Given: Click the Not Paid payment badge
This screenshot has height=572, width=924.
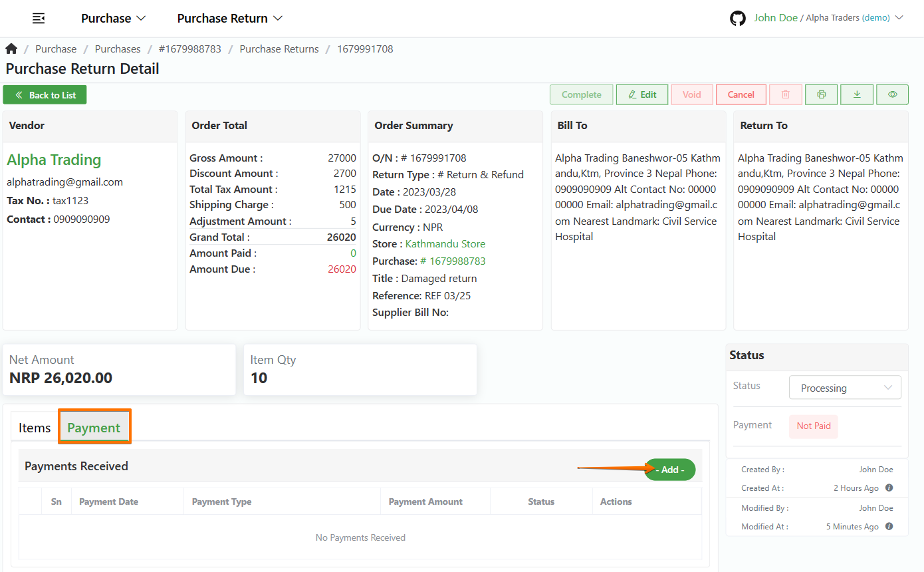Looking at the screenshot, I should [x=814, y=426].
